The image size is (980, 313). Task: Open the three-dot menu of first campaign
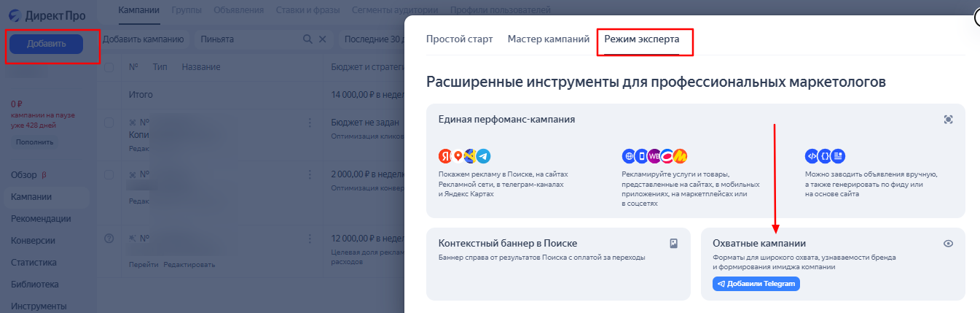[x=310, y=123]
